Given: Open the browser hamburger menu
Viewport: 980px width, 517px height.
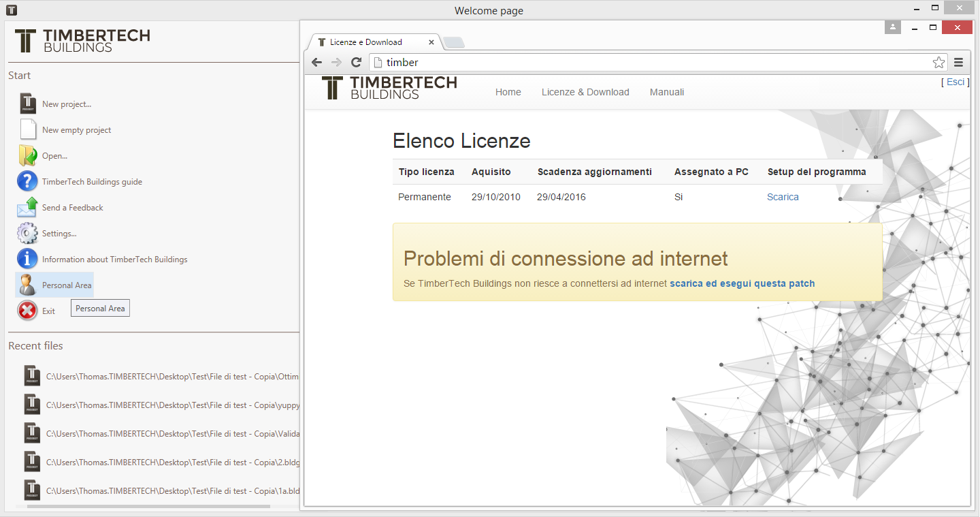Looking at the screenshot, I should pyautogui.click(x=959, y=63).
